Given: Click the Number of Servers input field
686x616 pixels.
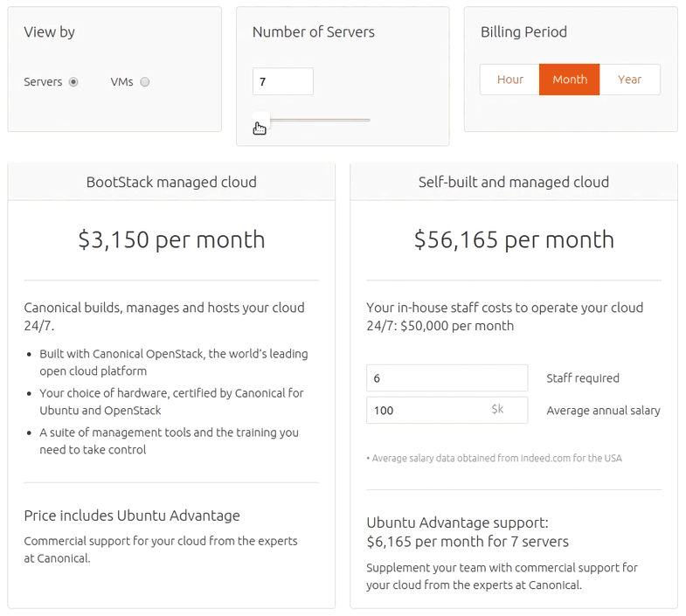Looking at the screenshot, I should 282,81.
